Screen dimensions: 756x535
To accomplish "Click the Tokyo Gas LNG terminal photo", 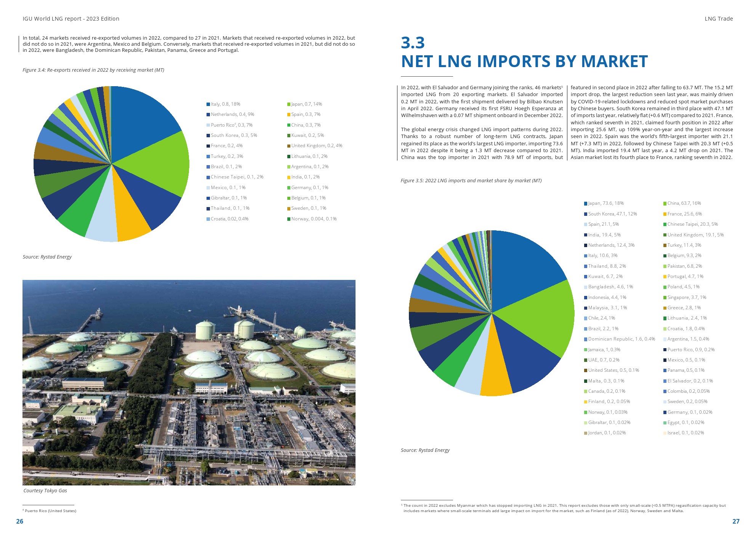I will coord(189,382).
